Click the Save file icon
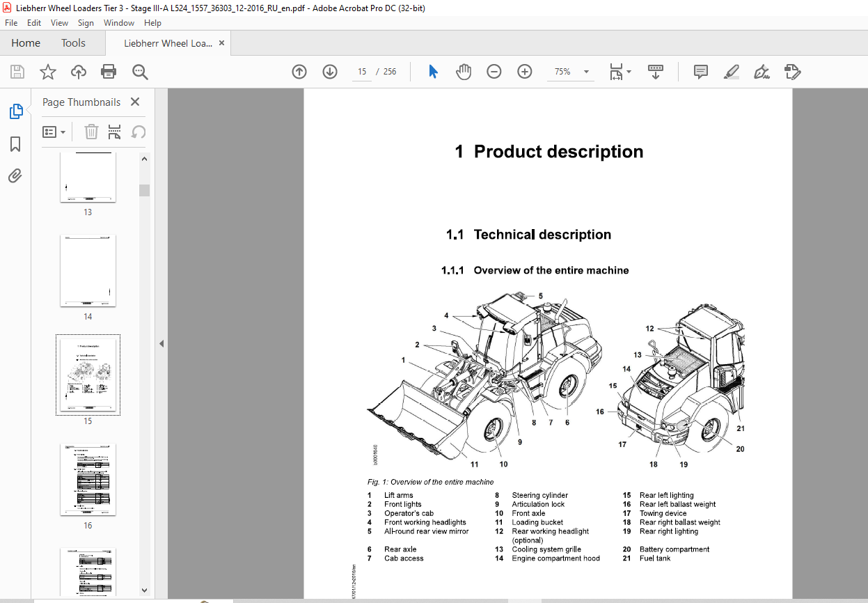 17,72
